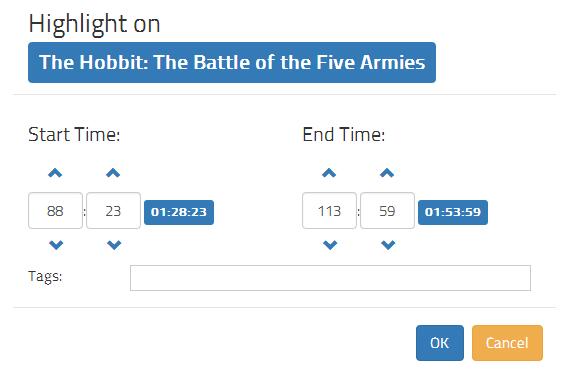Screen dimensions: 561x375
Task: Decrease start minutes using down chevron
Action: pos(56,245)
